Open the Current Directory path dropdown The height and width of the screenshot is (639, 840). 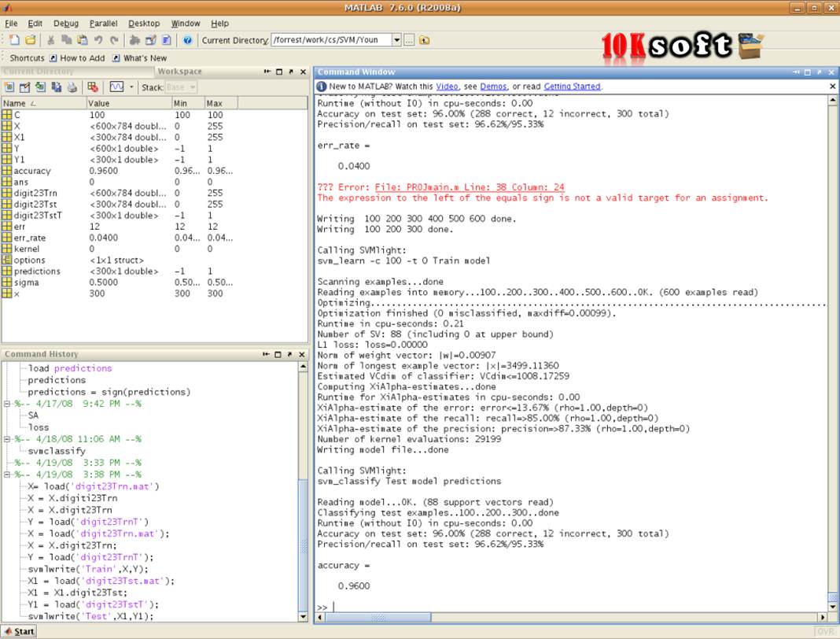pos(396,40)
